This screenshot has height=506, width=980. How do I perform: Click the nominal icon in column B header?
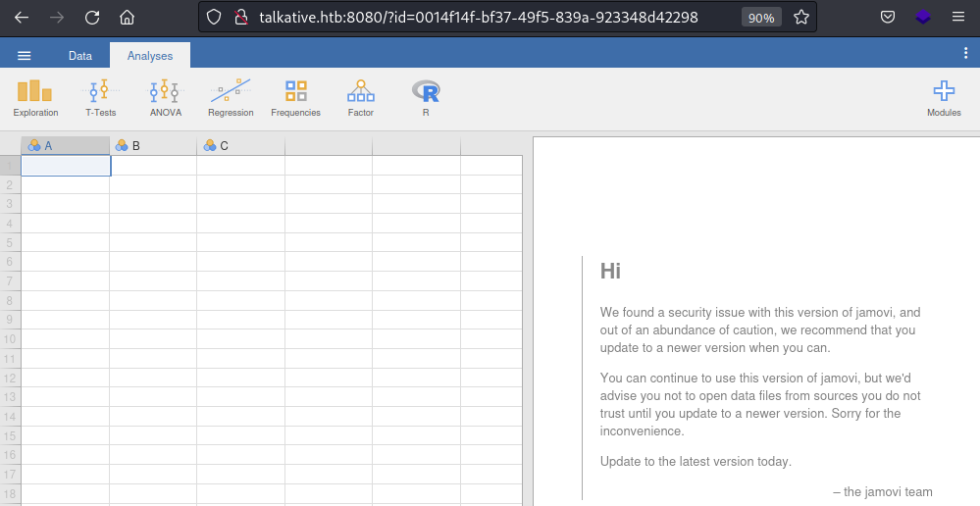click(x=122, y=145)
